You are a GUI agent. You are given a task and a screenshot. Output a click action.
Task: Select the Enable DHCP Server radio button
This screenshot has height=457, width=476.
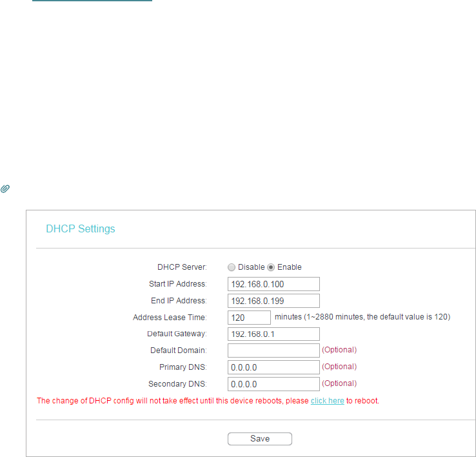coord(271,267)
